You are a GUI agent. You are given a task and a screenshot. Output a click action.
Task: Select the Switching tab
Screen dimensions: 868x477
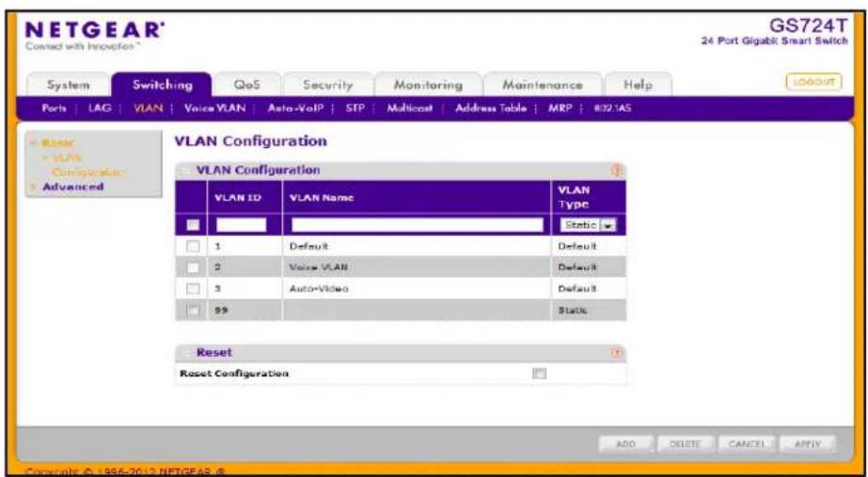pos(162,85)
